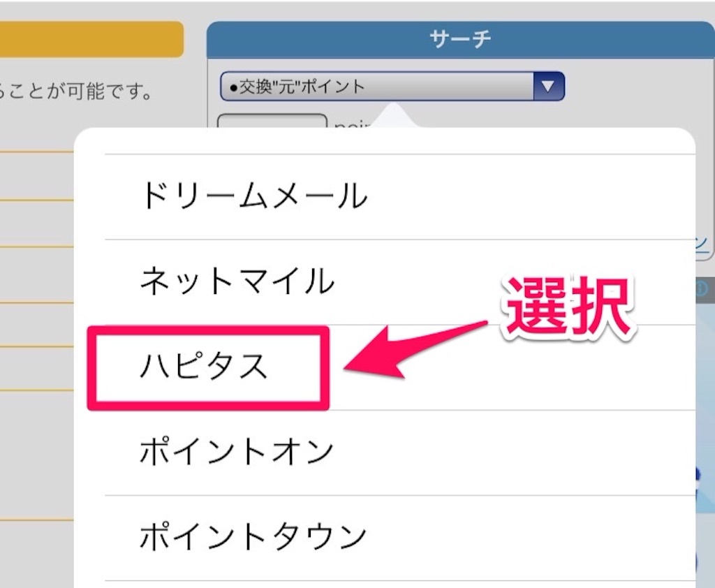
Task: Select ドリームメール from the list
Action: 400,197
